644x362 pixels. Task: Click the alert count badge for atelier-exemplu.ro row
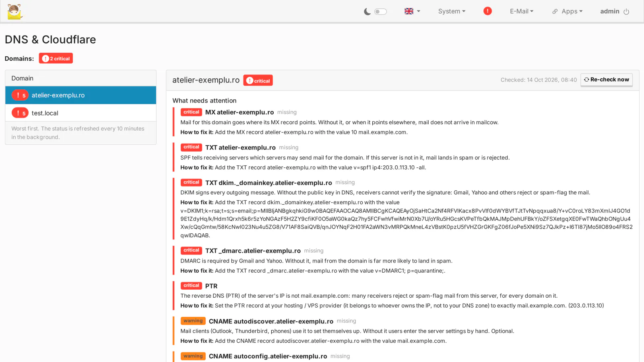tap(20, 95)
